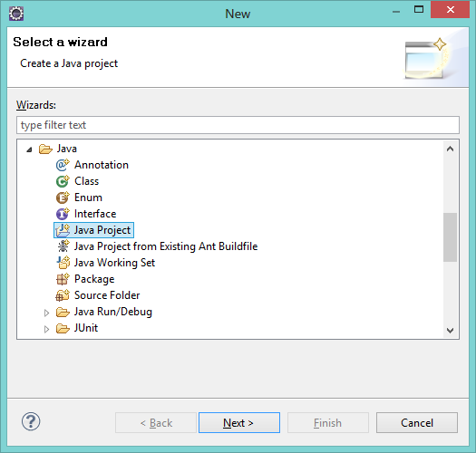Select the JUnit folder label
476x453 pixels.
click(x=86, y=328)
